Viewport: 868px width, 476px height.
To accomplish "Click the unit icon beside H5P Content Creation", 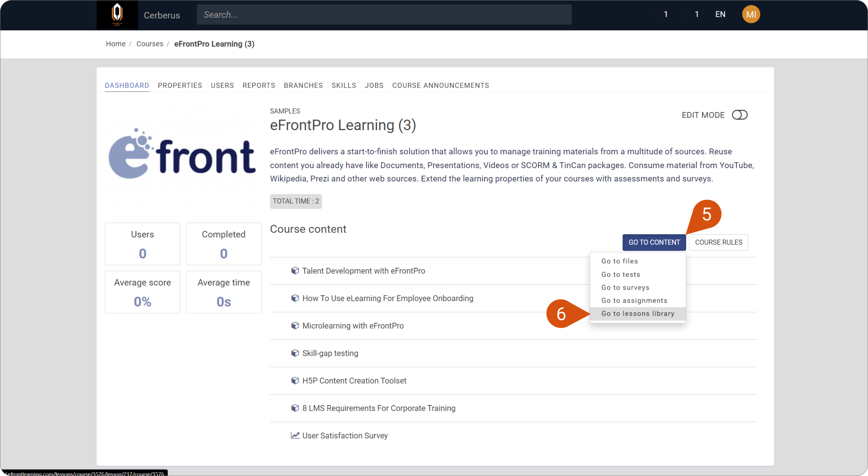I will (x=295, y=381).
